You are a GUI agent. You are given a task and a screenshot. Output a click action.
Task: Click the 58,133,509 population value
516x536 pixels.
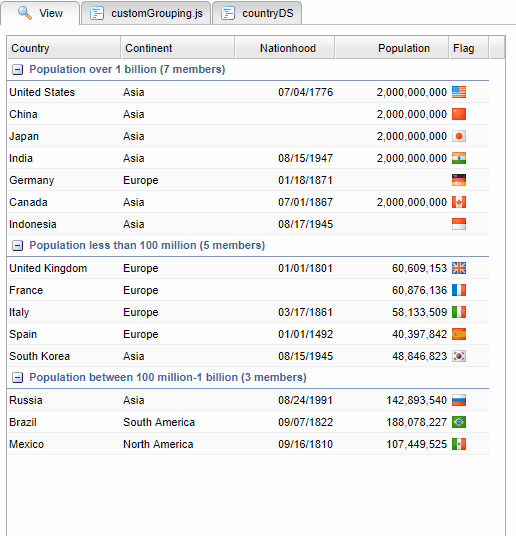(419, 312)
